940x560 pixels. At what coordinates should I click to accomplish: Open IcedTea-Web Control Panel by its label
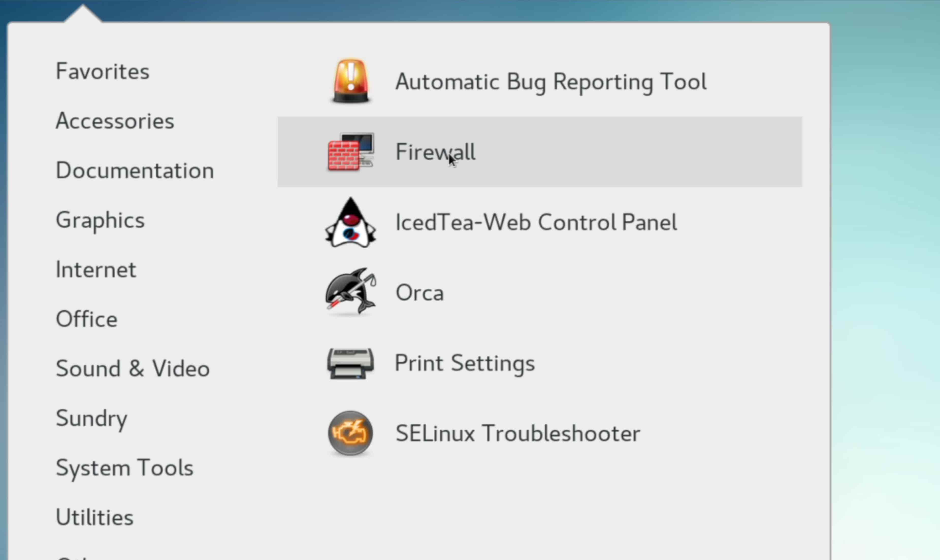(x=537, y=222)
